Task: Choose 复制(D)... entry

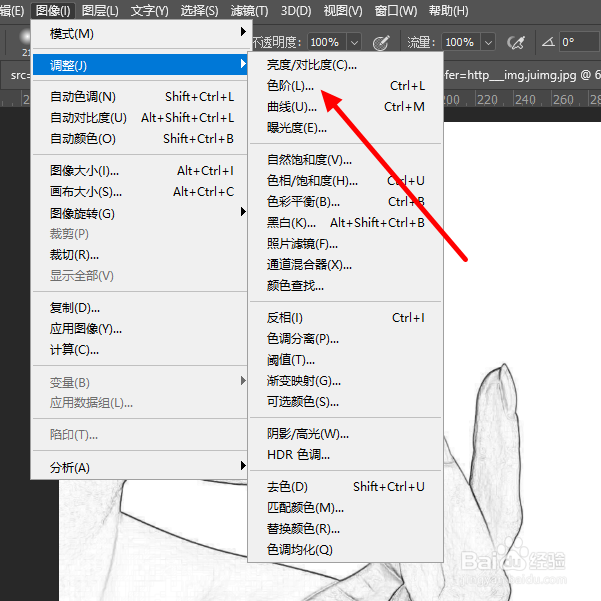Action: pos(140,308)
